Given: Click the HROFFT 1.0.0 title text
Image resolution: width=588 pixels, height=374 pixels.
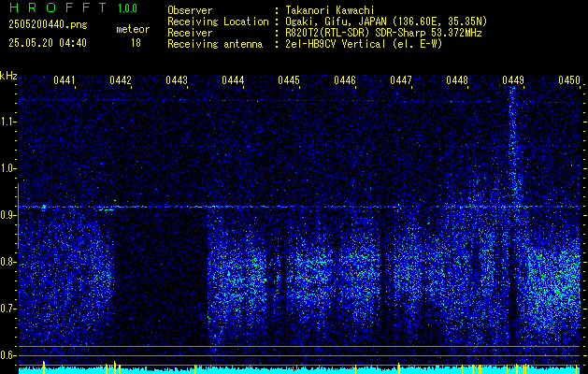Looking at the screenshot, I should pyautogui.click(x=73, y=7).
